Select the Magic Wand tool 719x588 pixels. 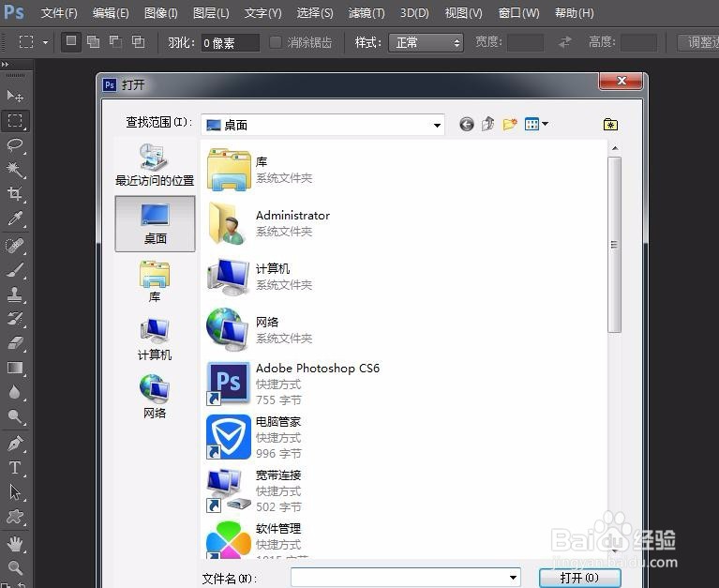tap(15, 170)
